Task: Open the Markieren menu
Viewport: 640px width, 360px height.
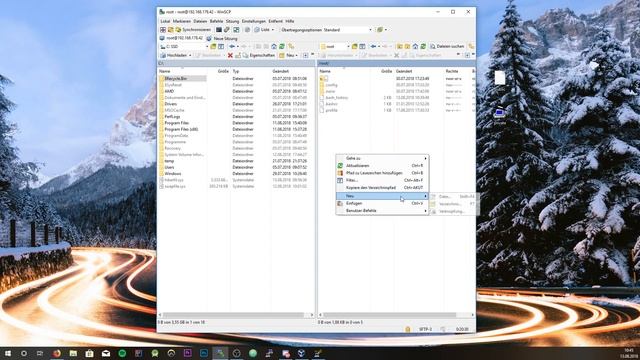Action: tap(181, 21)
